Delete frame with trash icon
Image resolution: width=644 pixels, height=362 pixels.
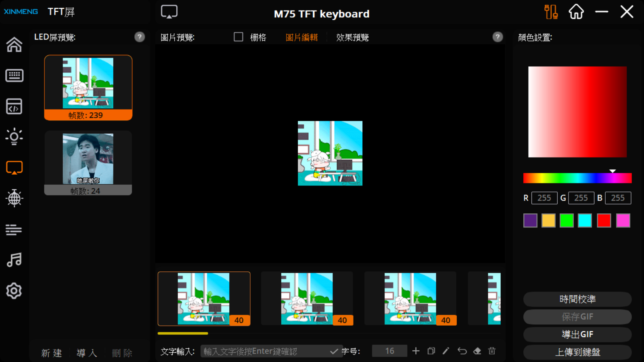492,351
